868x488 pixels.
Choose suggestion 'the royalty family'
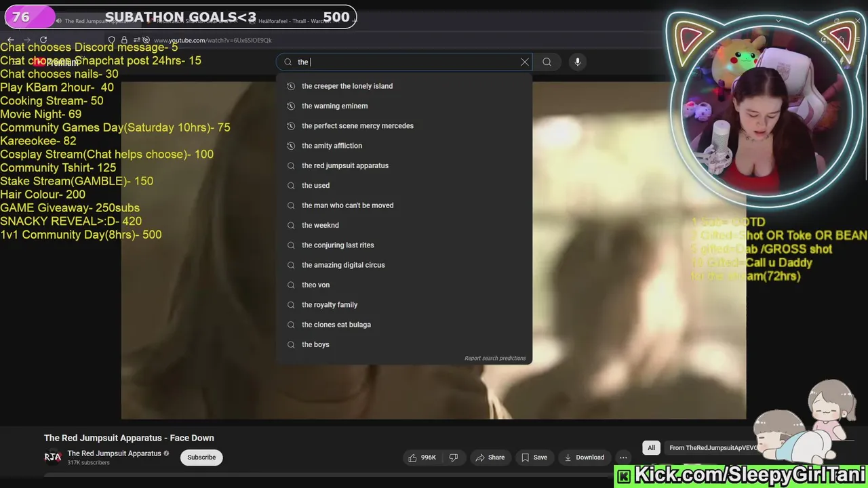click(x=404, y=304)
